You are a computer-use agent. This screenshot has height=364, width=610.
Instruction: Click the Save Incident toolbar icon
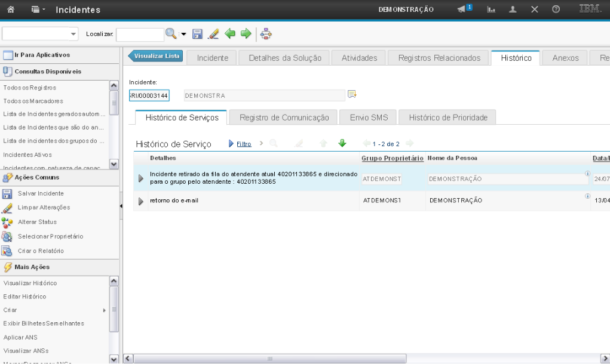pos(197,35)
